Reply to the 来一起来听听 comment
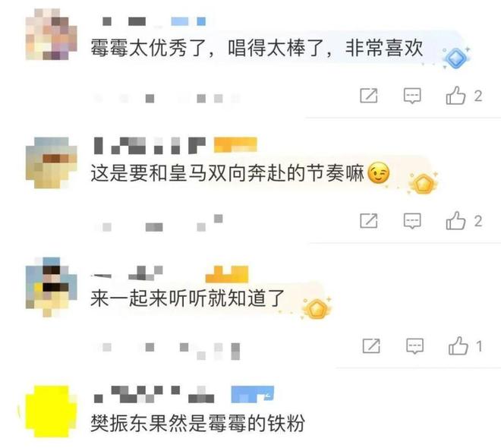Screen dimensions: 501x448 click(414, 345)
